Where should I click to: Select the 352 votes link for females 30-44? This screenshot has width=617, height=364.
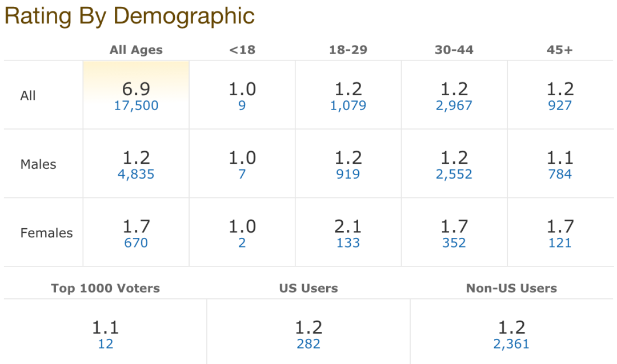454,242
